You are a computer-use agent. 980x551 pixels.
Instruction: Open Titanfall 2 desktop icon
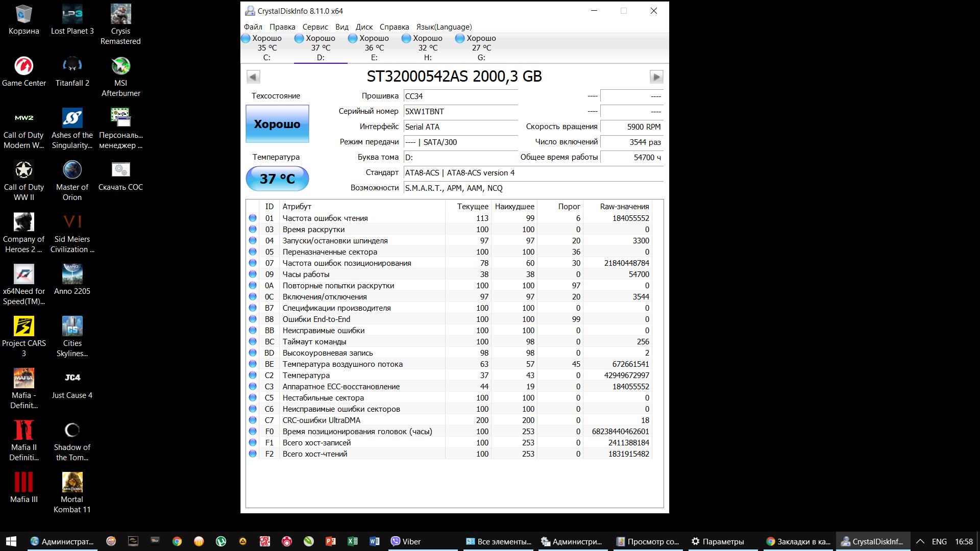[x=72, y=71]
